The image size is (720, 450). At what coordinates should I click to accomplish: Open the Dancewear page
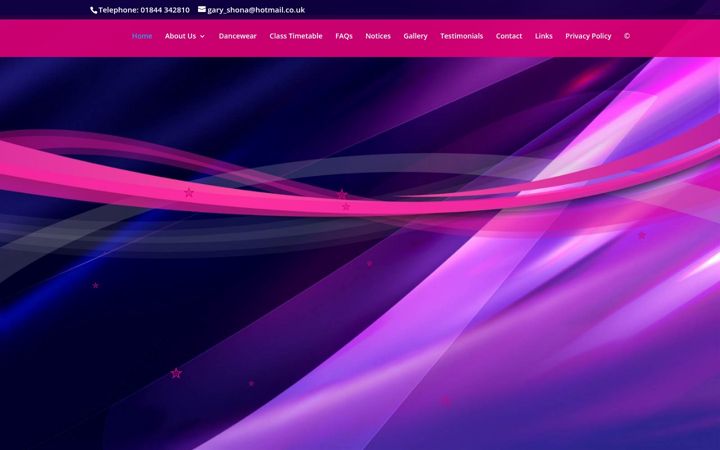[237, 36]
